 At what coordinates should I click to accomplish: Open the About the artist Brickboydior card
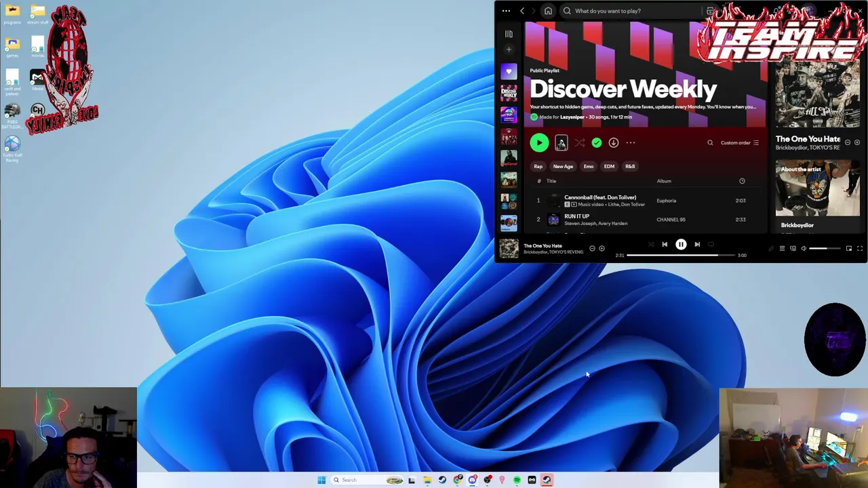pyautogui.click(x=817, y=197)
